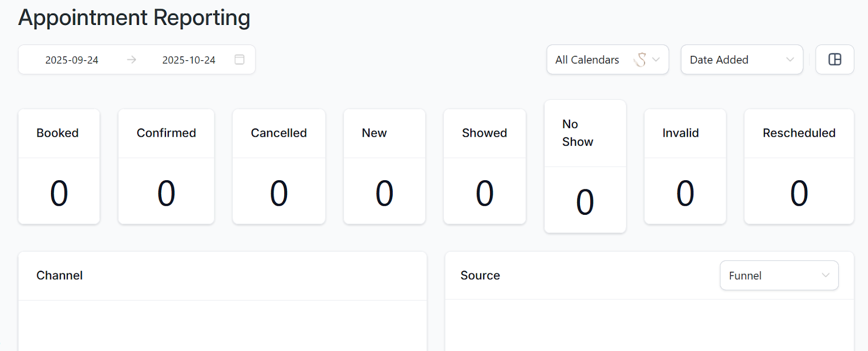The width and height of the screenshot is (868, 351).
Task: Click the Showed stat card
Action: (484, 167)
